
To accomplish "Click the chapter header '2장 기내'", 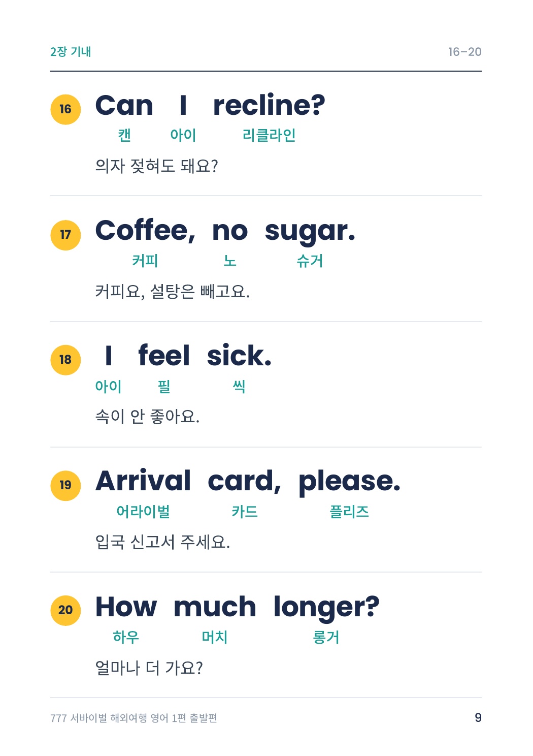I will (71, 52).
